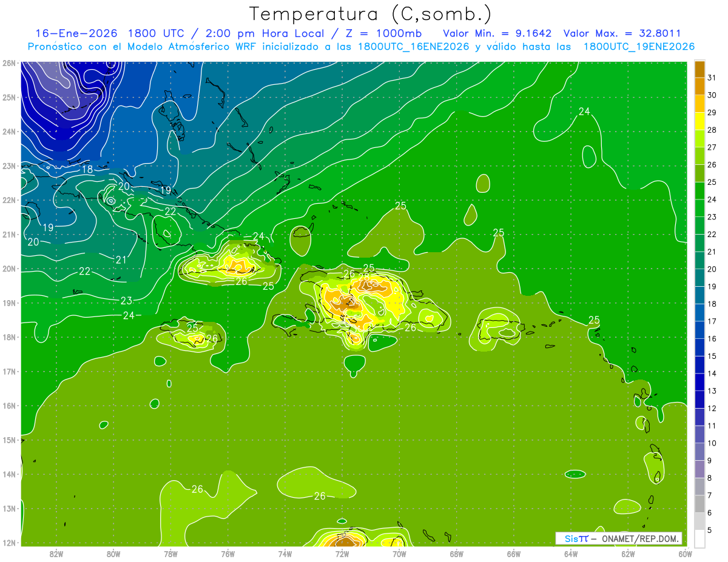This screenshot has width=728, height=562.
Task: Click the value 28 on the color scale
Action: [712, 130]
